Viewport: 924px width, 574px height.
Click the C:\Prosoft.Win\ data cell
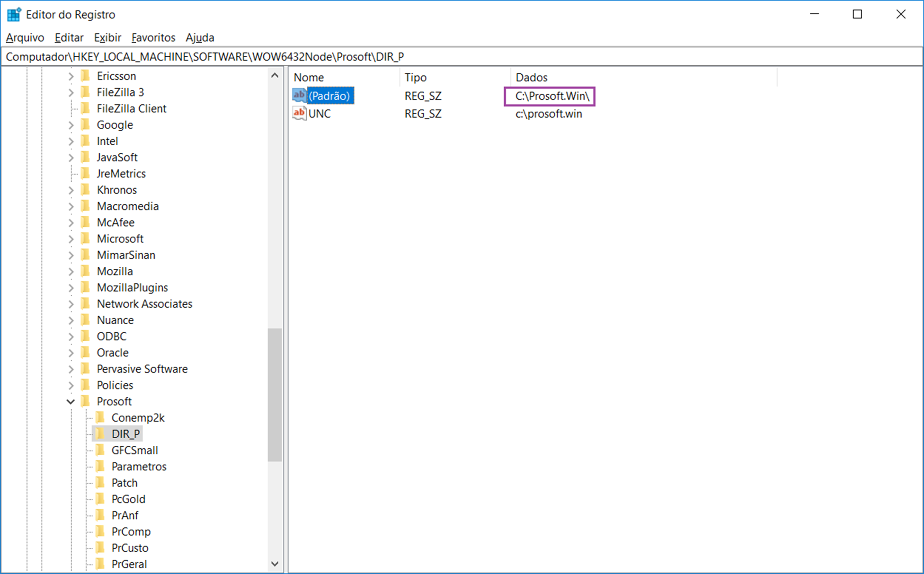pyautogui.click(x=552, y=96)
